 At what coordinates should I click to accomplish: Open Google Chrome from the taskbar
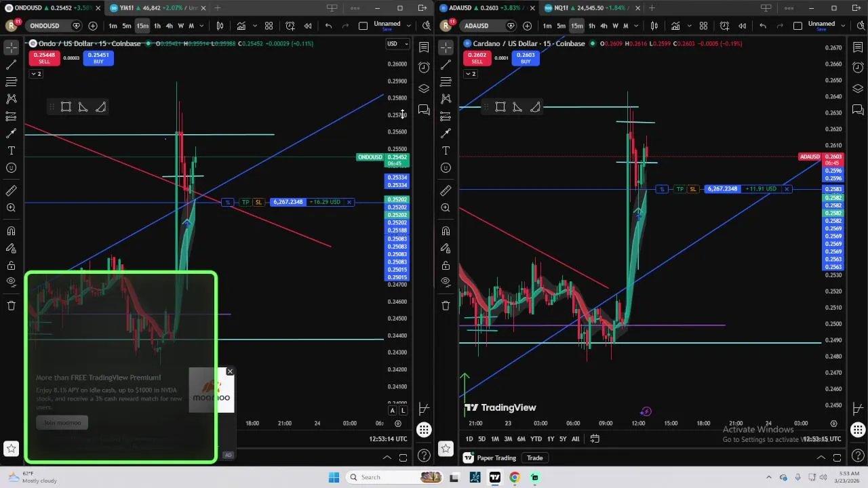[x=515, y=477]
